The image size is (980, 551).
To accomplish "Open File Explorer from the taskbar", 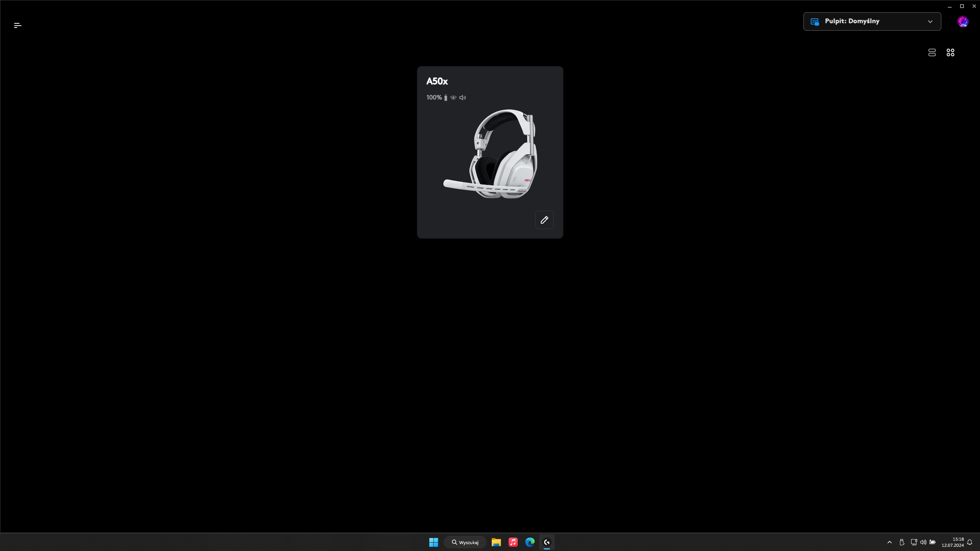I will click(x=496, y=542).
